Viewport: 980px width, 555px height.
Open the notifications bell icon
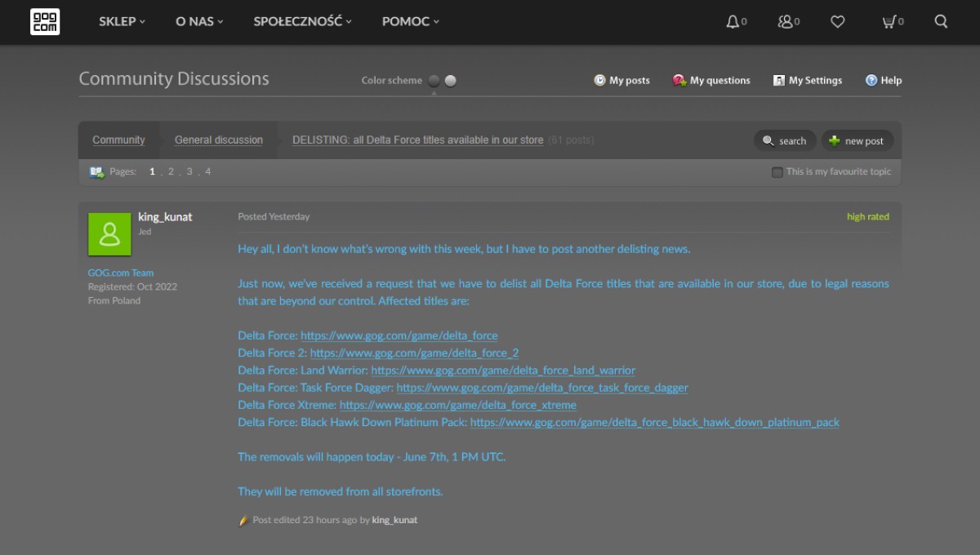[733, 22]
